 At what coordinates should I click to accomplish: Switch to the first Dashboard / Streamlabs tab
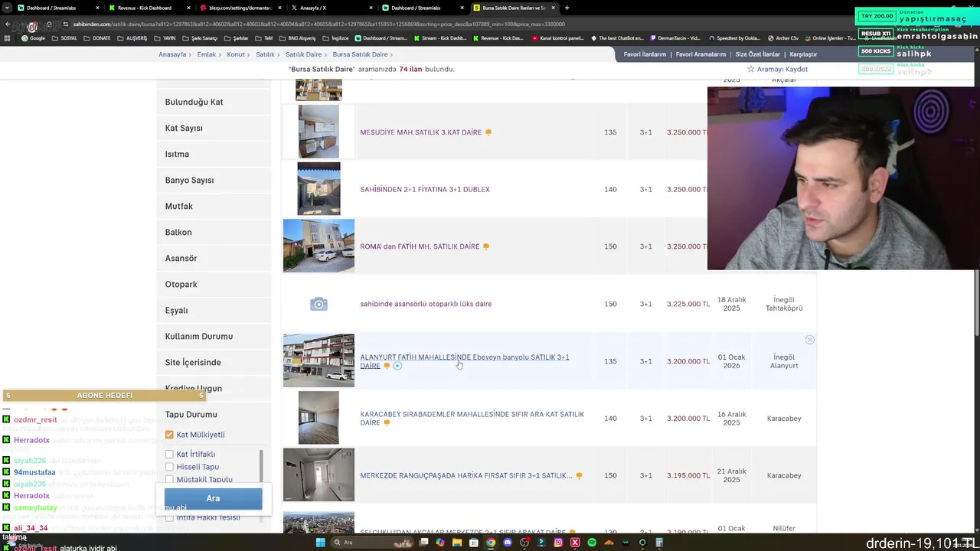58,8
